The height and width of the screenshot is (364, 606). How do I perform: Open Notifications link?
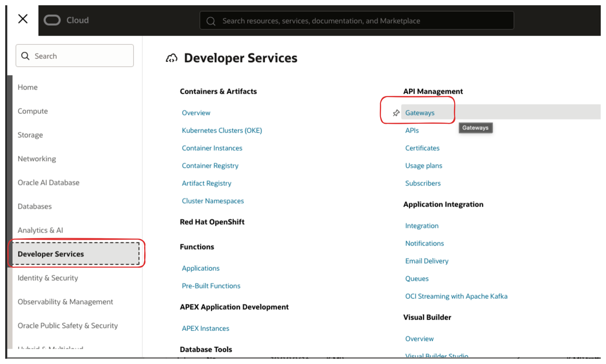425,243
